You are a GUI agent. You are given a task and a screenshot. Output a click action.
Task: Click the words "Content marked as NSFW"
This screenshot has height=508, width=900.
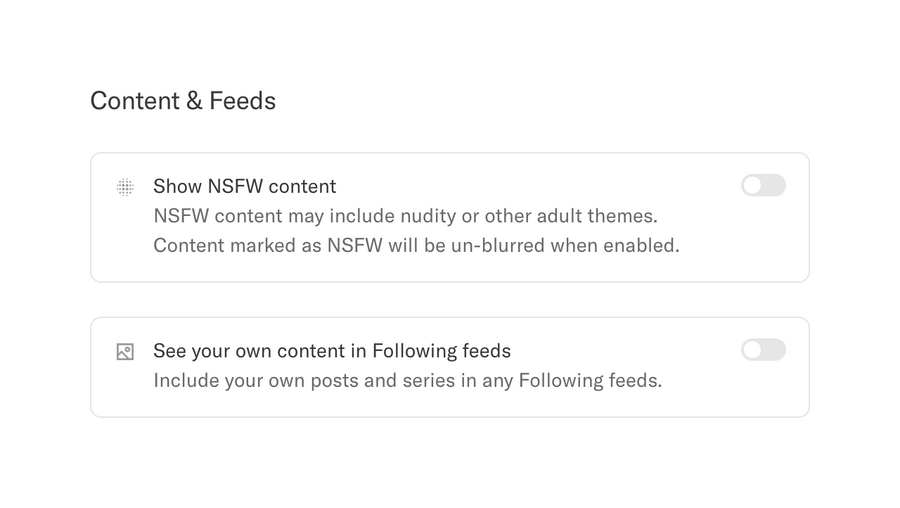[x=267, y=245]
